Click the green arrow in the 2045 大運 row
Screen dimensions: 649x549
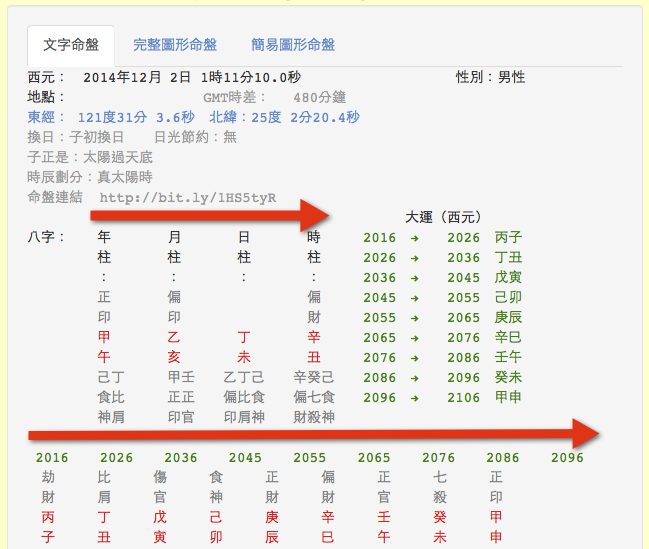point(415,298)
